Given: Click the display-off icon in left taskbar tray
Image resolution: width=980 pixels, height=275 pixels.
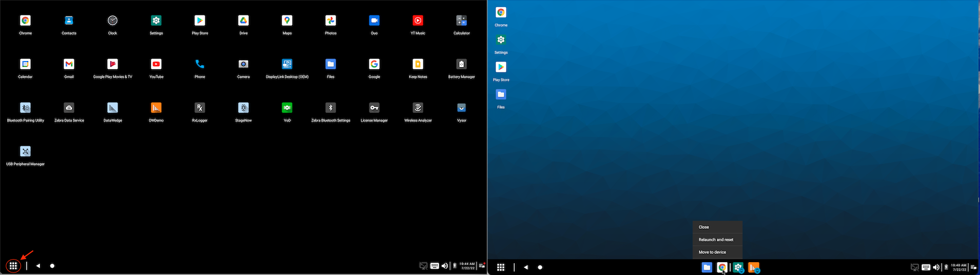Looking at the screenshot, I should click(x=423, y=266).
